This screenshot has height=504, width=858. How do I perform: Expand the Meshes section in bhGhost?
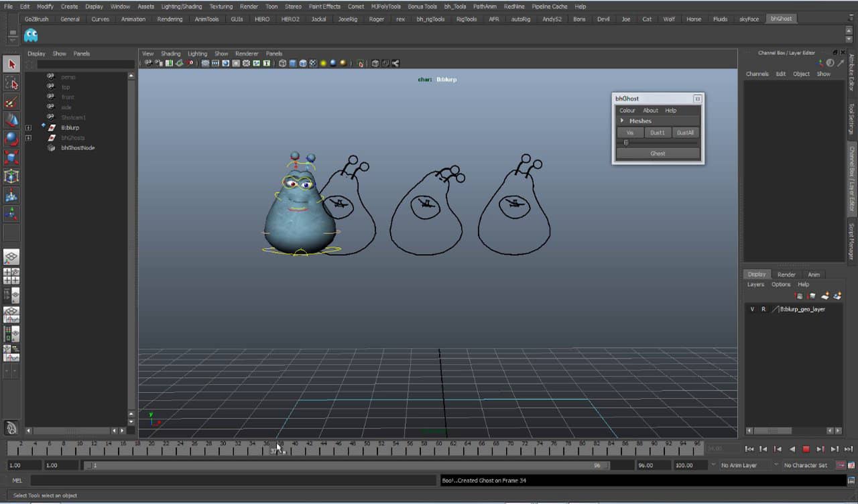point(622,121)
